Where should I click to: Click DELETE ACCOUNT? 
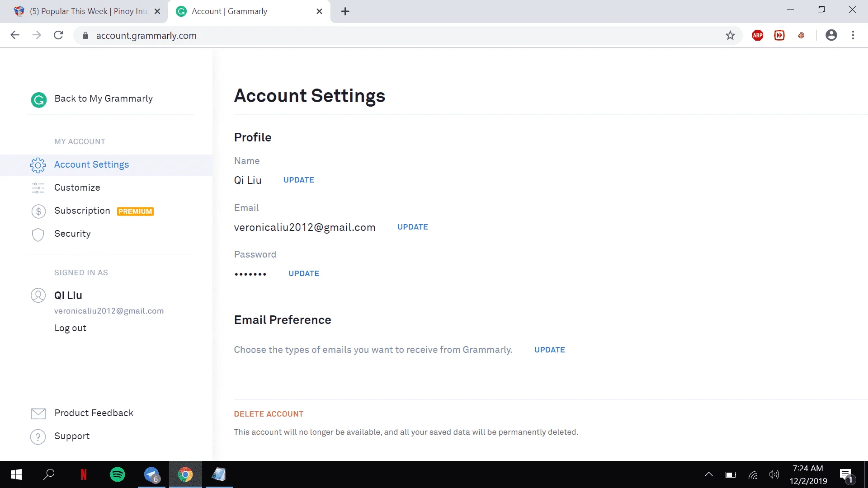coord(269,414)
